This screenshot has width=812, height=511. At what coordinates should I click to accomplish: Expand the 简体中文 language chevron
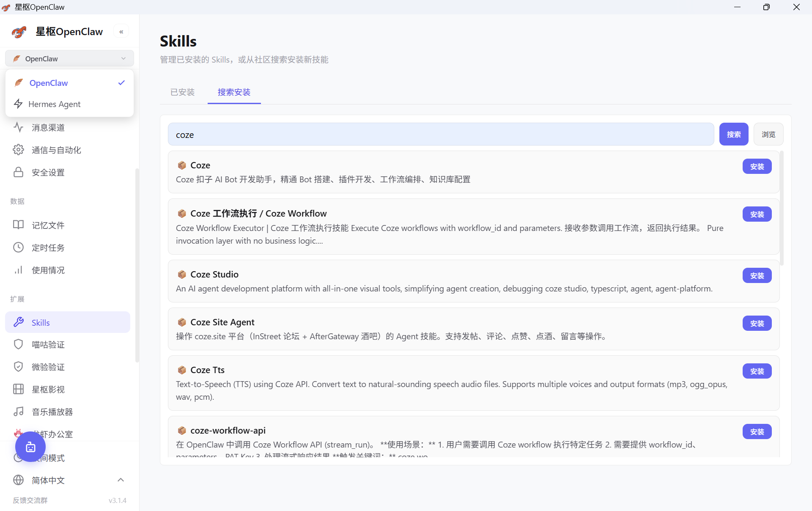coord(121,480)
